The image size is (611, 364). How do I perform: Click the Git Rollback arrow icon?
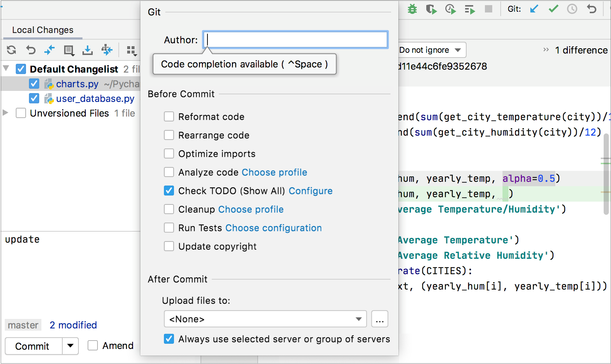pos(592,9)
